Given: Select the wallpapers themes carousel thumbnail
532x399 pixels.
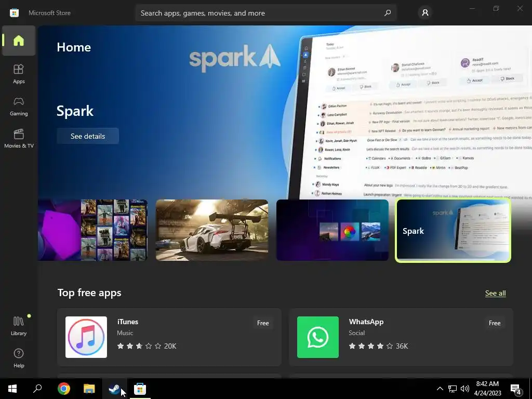Looking at the screenshot, I should click(x=332, y=230).
